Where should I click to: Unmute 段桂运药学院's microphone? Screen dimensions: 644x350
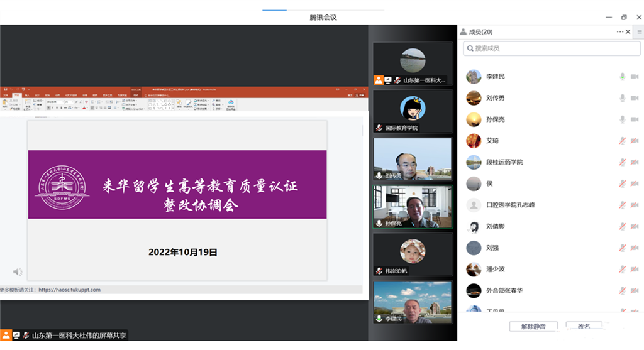[622, 162]
